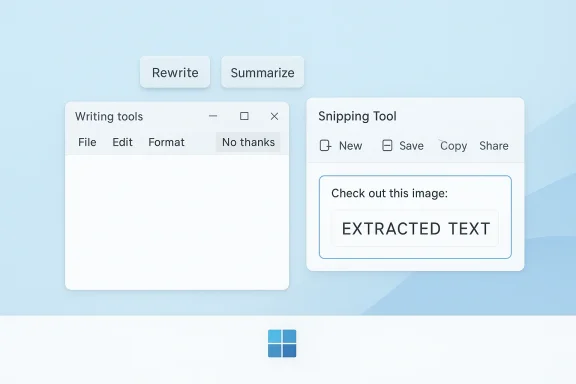The image size is (576, 384).
Task: Maximize the Writing tools window
Action: [x=244, y=116]
